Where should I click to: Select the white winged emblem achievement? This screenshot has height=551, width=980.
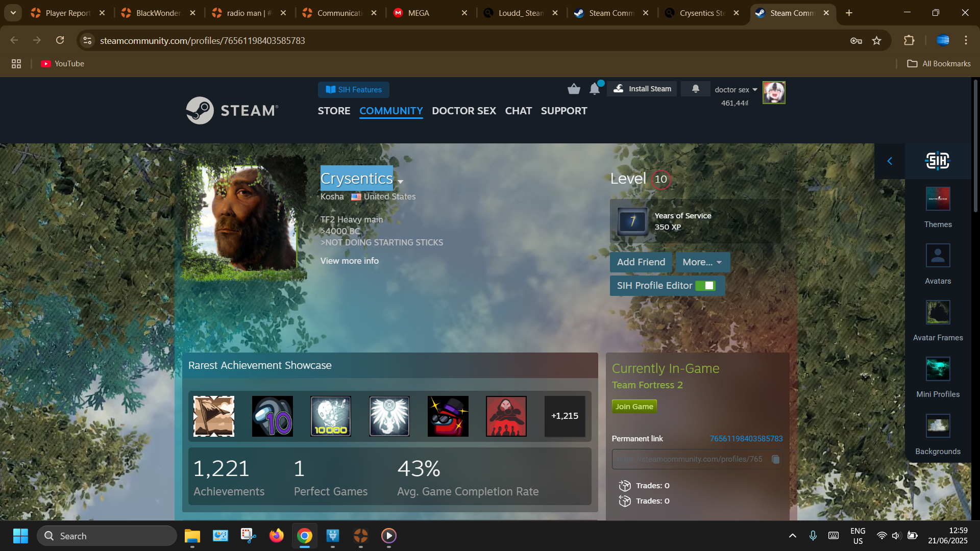tap(389, 416)
